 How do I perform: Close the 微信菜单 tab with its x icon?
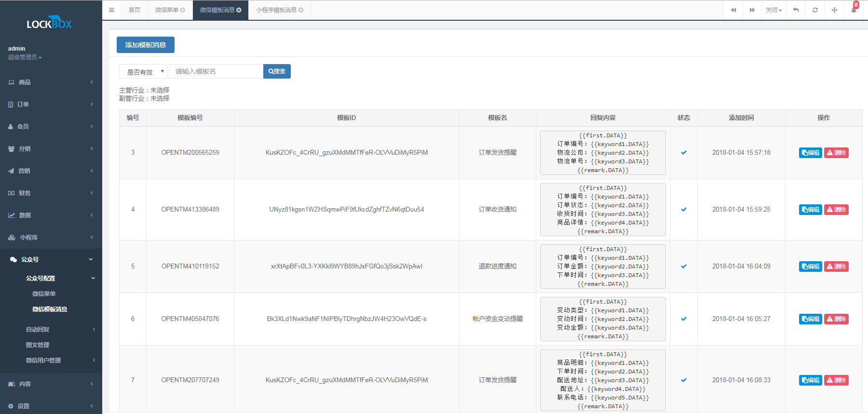[x=183, y=10]
